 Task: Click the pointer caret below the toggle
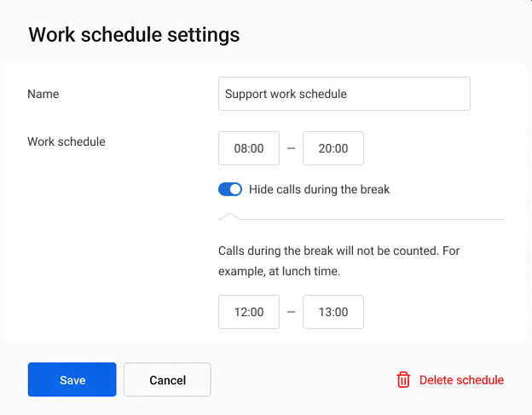coord(230,216)
